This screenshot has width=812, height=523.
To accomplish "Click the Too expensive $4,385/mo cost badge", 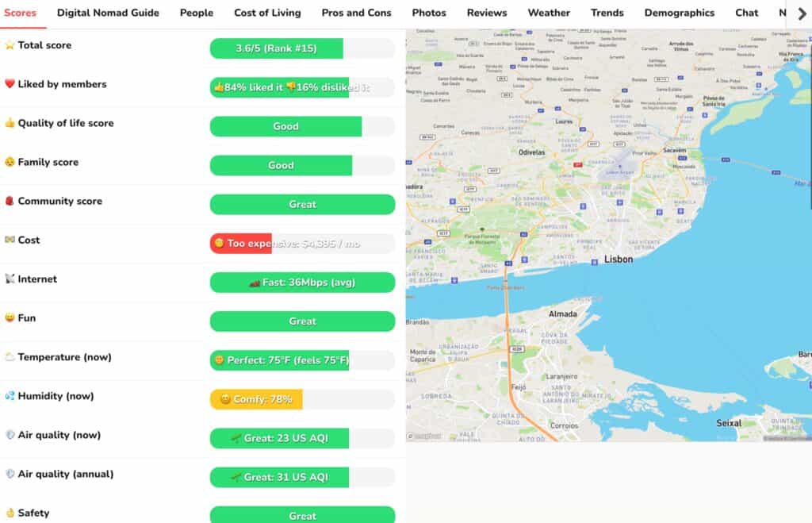I will [x=302, y=244].
